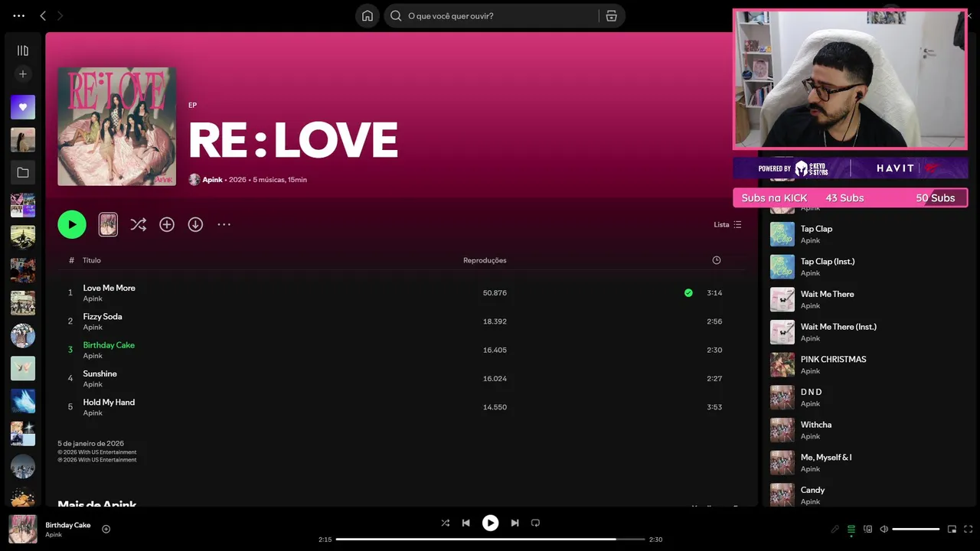Open the Apink artist link under EP title
980x551 pixels.
tap(212, 180)
